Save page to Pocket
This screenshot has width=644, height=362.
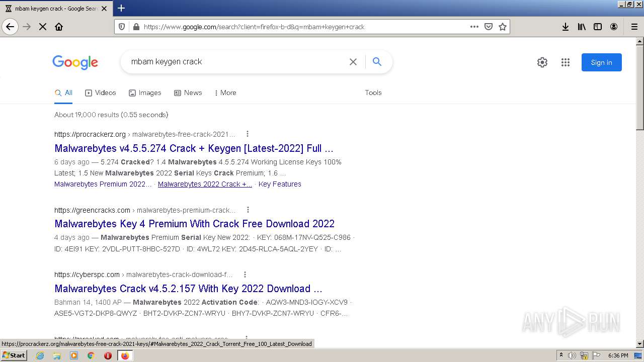489,27
